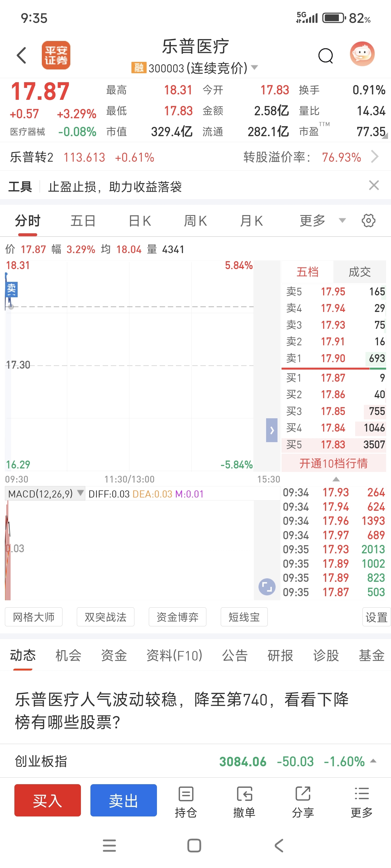Tap the Android system back button

coord(279,845)
